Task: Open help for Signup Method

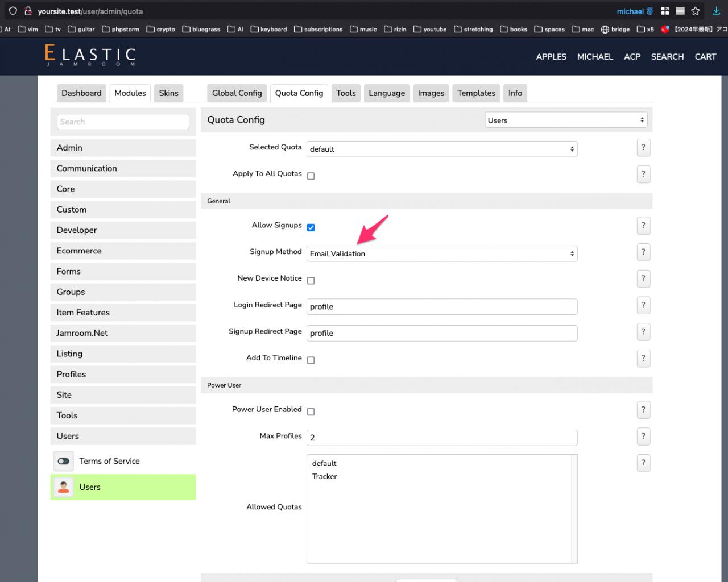Action: (x=643, y=252)
